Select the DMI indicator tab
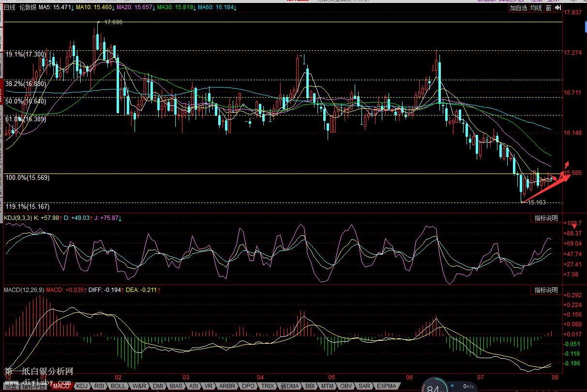The height and width of the screenshot is (392, 587). click(158, 386)
